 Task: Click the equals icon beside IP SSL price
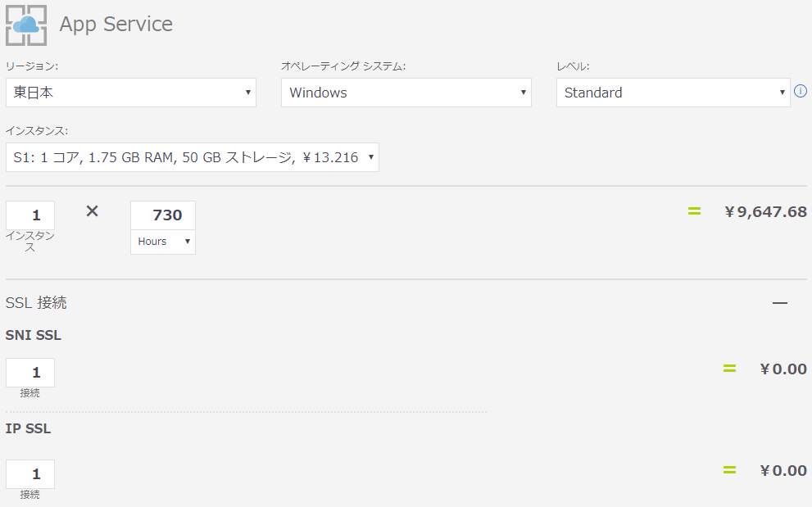click(x=729, y=470)
